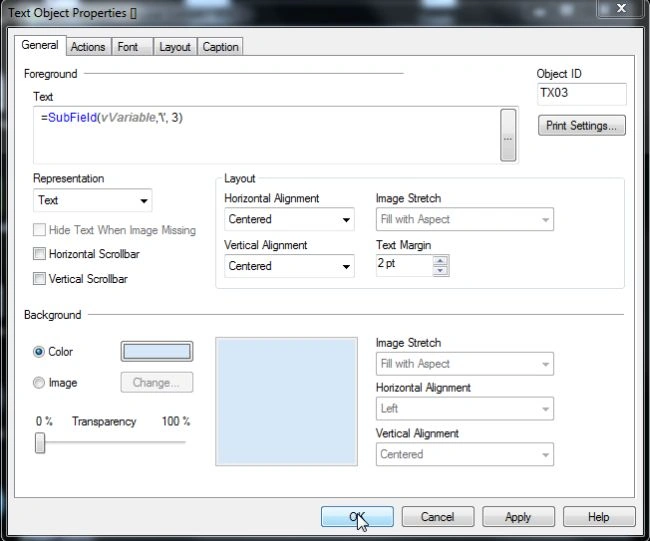Viewport: 650px width, 541px height.
Task: Increase Text Margin with up arrow
Action: click(440, 261)
